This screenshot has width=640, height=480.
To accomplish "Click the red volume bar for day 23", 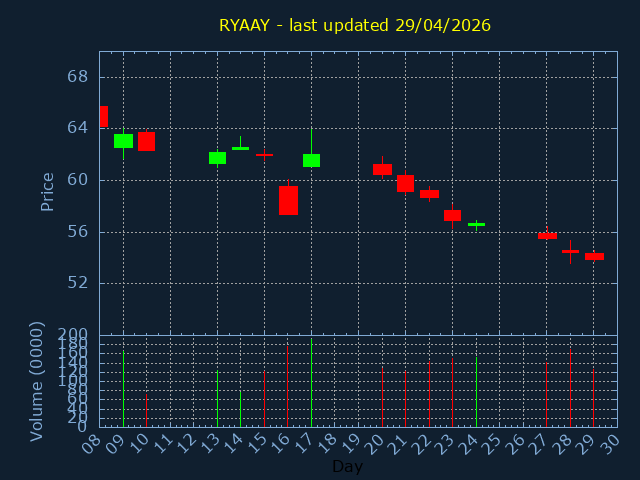I will point(452,392).
